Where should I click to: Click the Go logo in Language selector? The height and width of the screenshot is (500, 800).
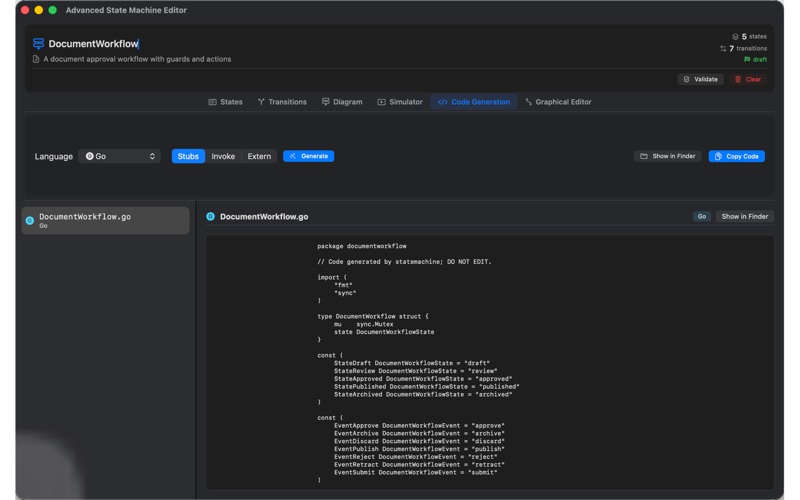[90, 156]
